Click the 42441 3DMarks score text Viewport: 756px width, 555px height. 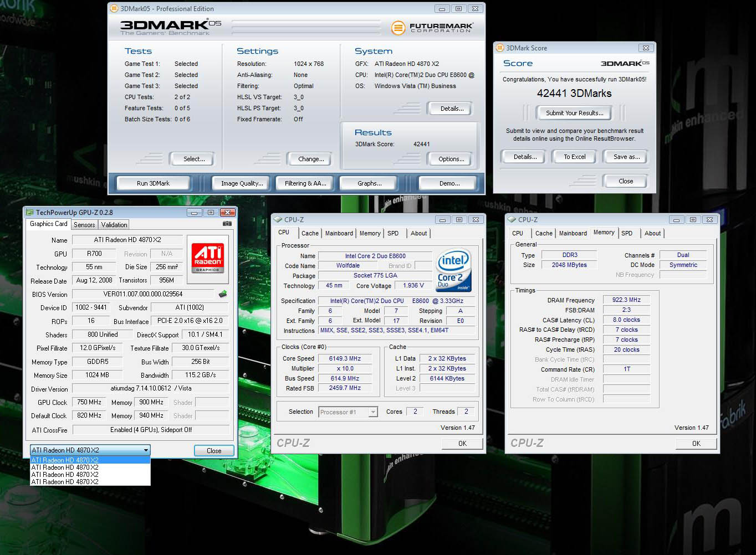point(574,94)
